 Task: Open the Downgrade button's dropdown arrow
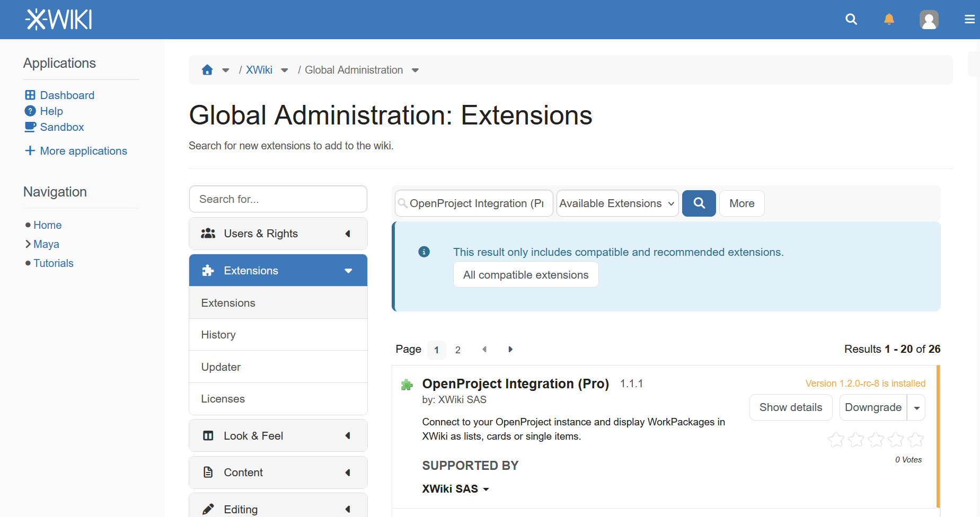click(916, 408)
